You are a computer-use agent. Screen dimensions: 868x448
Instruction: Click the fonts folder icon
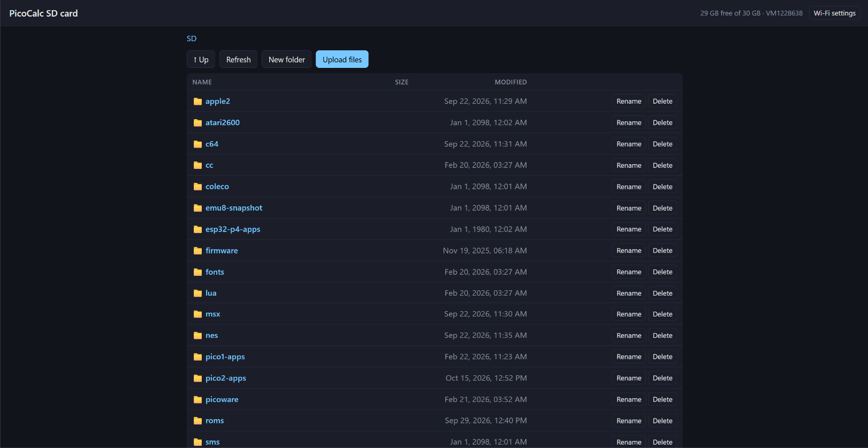pyautogui.click(x=197, y=272)
